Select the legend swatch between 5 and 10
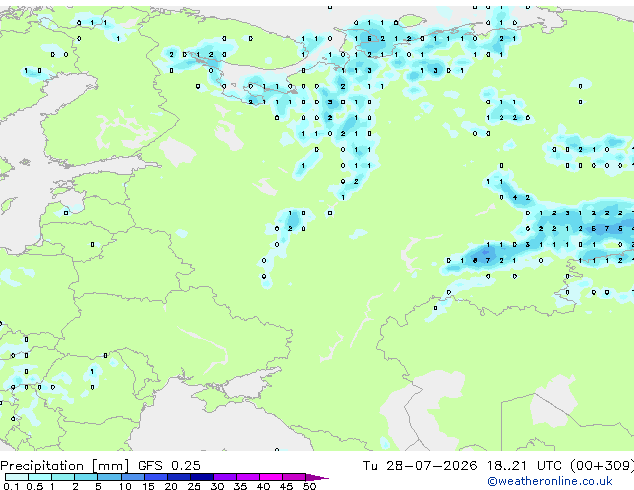Image resolution: width=634 pixels, height=490 pixels. (x=109, y=477)
